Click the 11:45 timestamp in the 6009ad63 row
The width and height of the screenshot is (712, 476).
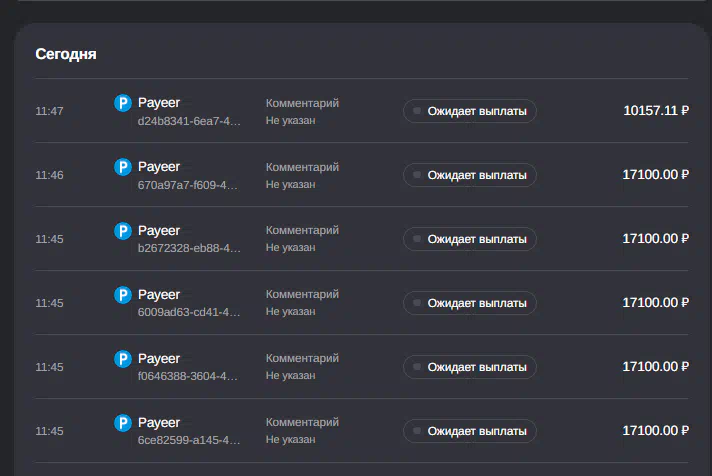[x=49, y=303]
